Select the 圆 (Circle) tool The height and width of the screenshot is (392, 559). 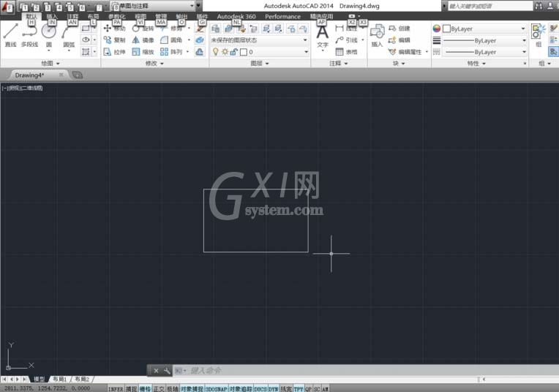(x=49, y=35)
